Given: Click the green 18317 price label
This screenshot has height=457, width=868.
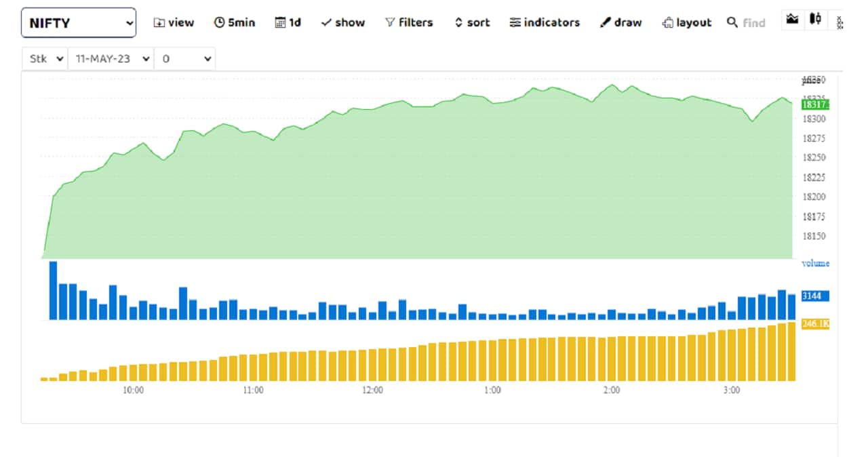Looking at the screenshot, I should click(814, 104).
